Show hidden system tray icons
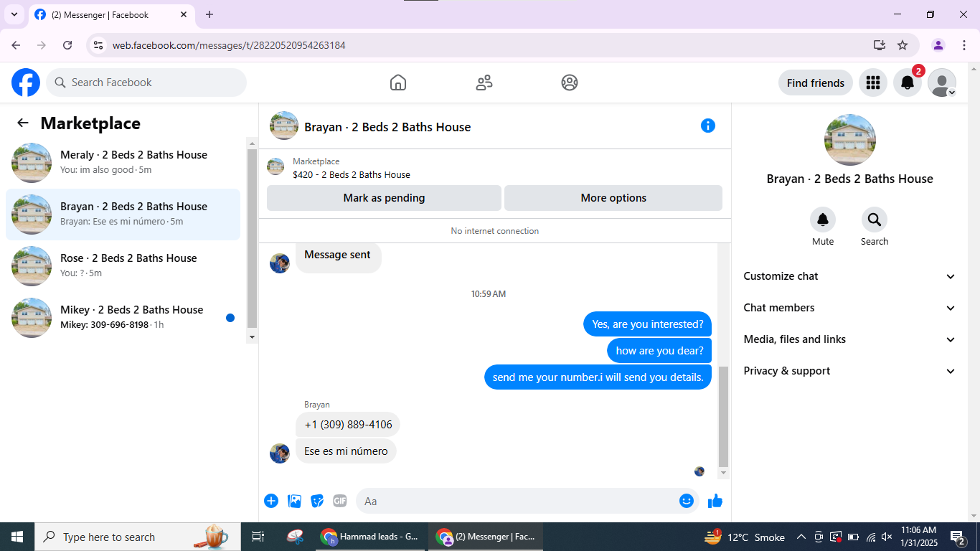Screen dimensions: 980x551 tap(801, 537)
